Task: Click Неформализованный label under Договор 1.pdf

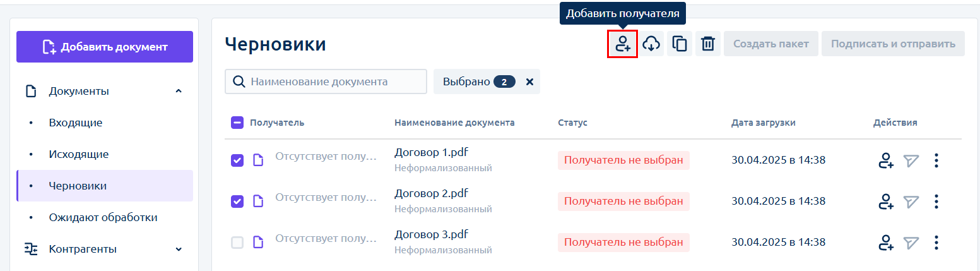Action: tap(443, 168)
